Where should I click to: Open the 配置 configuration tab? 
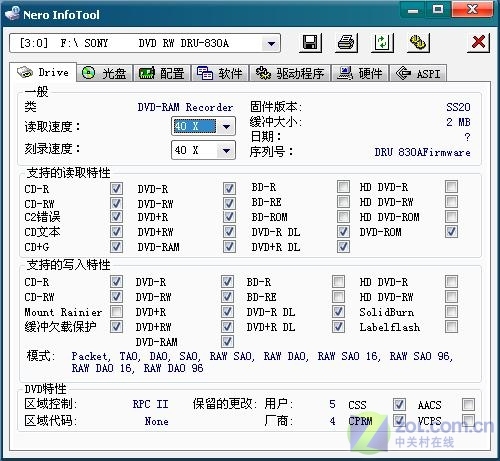(x=162, y=73)
